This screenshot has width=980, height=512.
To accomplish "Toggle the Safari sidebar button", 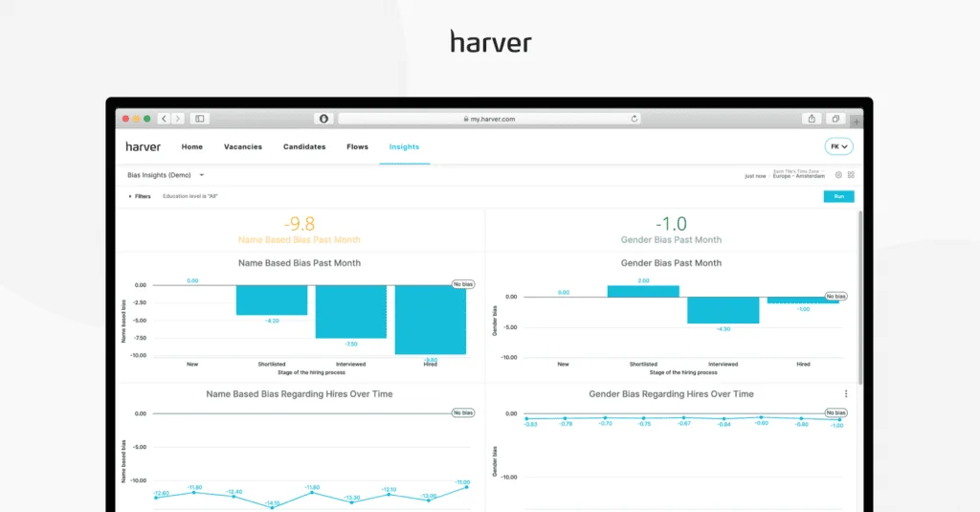I will point(200,119).
